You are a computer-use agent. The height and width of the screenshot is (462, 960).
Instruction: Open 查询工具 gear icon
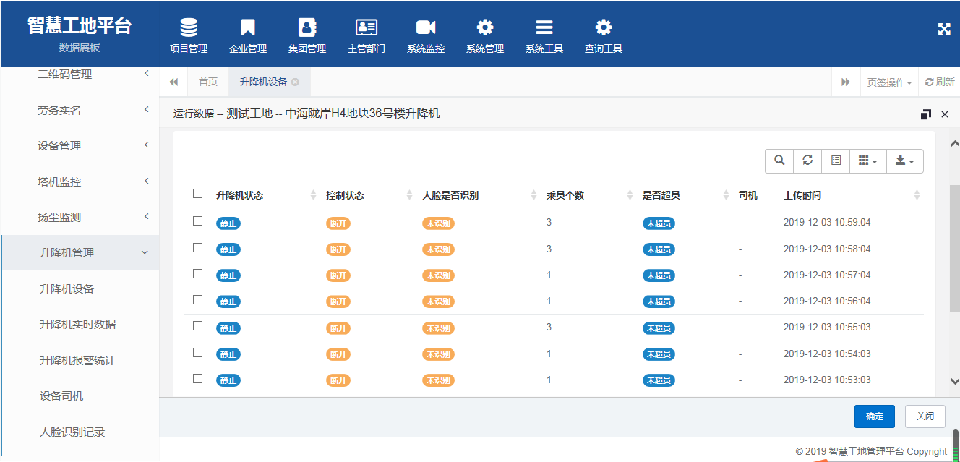pos(603,28)
